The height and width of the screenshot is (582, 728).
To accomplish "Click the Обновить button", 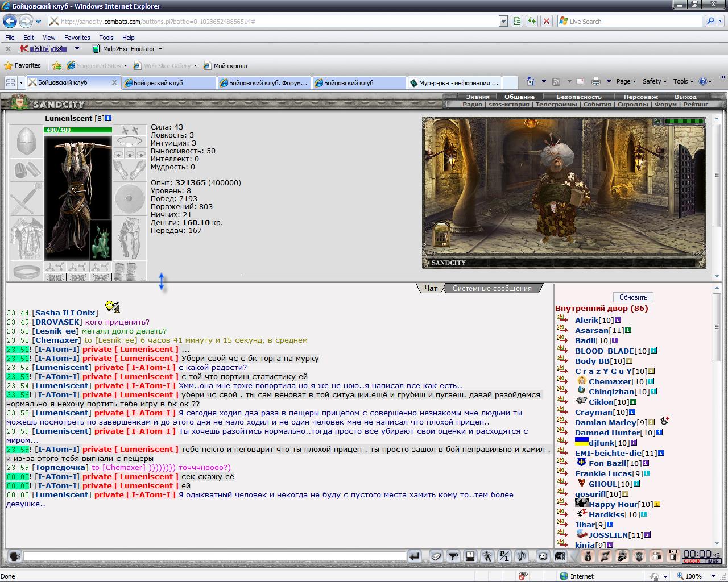I will (x=633, y=297).
